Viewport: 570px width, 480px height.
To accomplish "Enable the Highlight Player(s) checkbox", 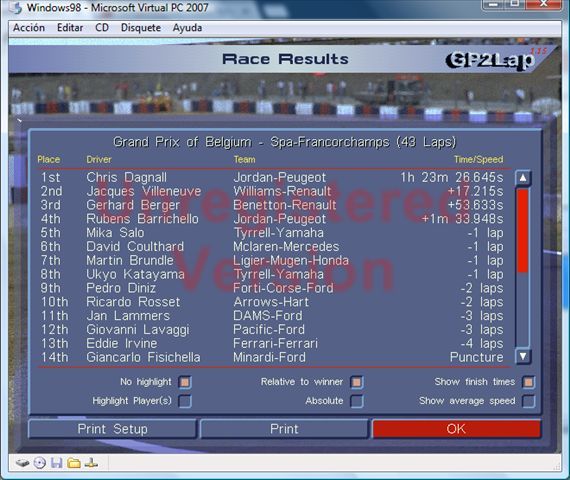I will pyautogui.click(x=185, y=401).
